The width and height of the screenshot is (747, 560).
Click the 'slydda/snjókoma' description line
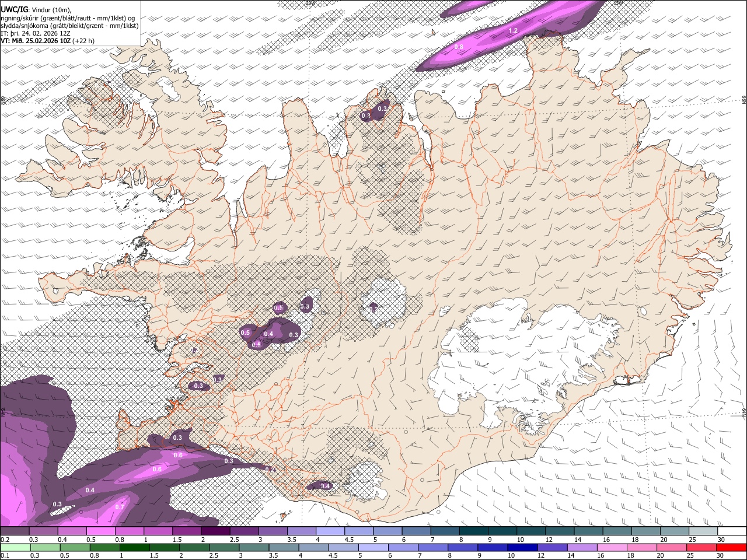point(69,26)
